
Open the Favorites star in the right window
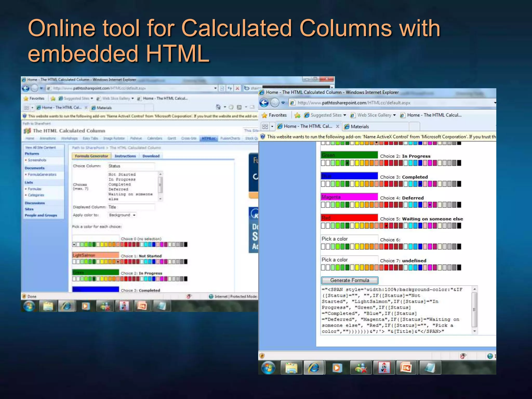(264, 115)
